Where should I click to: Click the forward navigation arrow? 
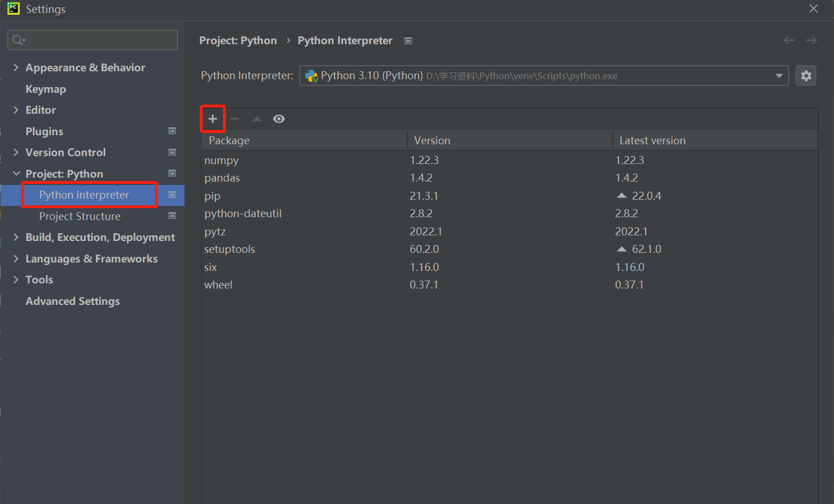(811, 40)
